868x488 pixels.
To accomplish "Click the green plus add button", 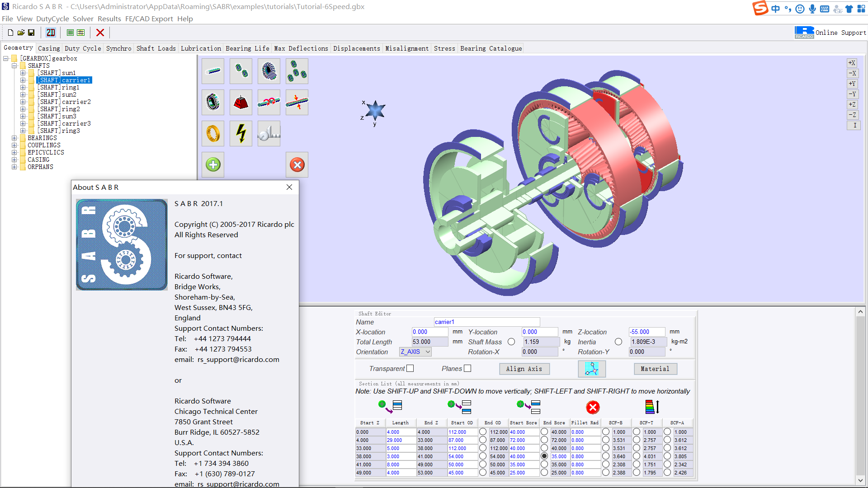I will click(x=213, y=164).
